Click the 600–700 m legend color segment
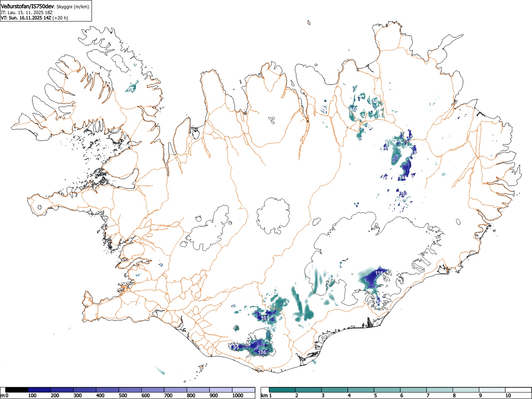 point(153,390)
